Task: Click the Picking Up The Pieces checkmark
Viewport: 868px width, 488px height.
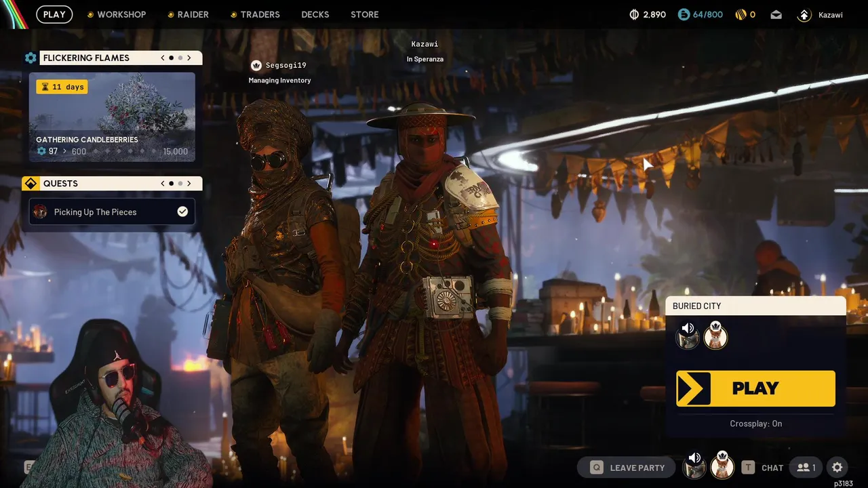Action: 182,211
